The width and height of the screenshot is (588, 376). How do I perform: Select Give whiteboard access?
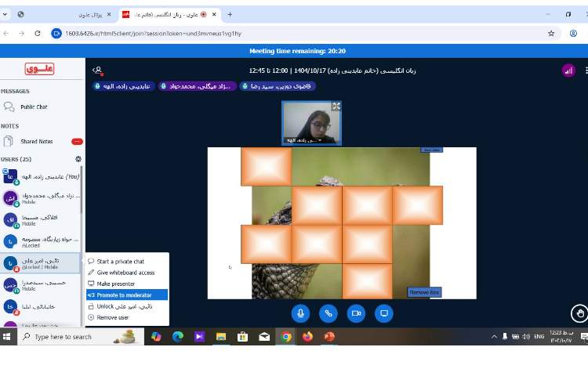click(x=125, y=273)
